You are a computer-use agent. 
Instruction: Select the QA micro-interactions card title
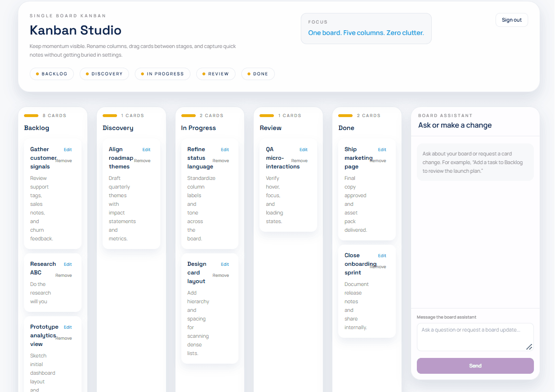click(283, 158)
